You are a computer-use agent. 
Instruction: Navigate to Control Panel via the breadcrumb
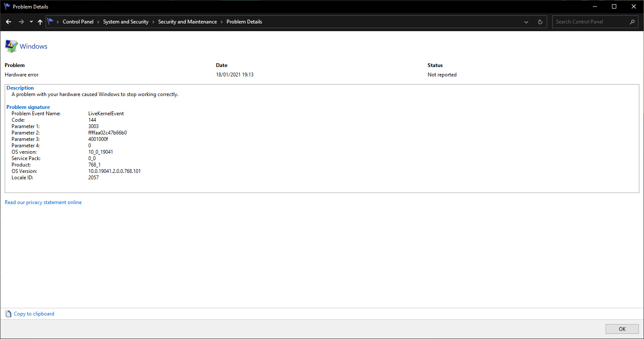pyautogui.click(x=78, y=22)
